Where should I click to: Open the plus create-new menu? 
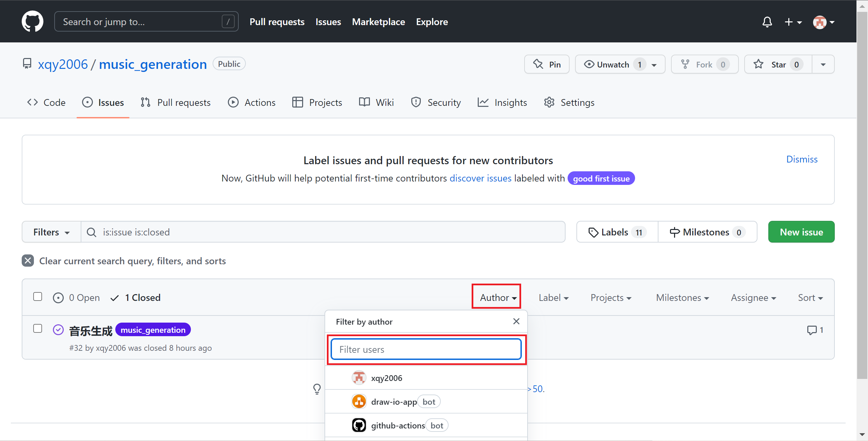tap(793, 22)
